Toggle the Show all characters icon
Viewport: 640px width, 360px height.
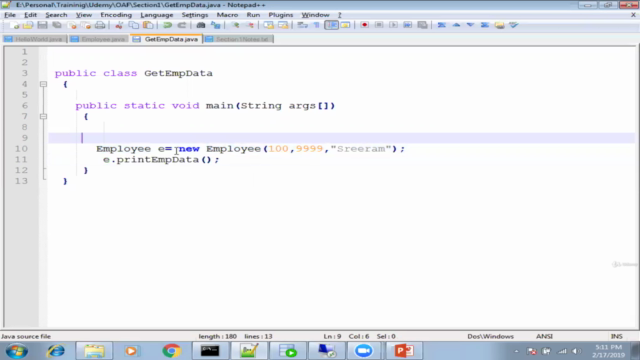coord(317,25)
